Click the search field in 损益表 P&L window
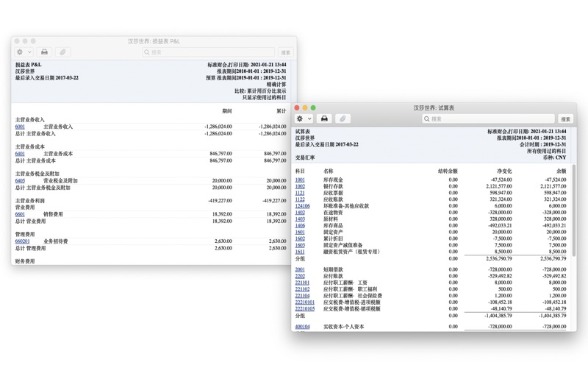 (209, 52)
